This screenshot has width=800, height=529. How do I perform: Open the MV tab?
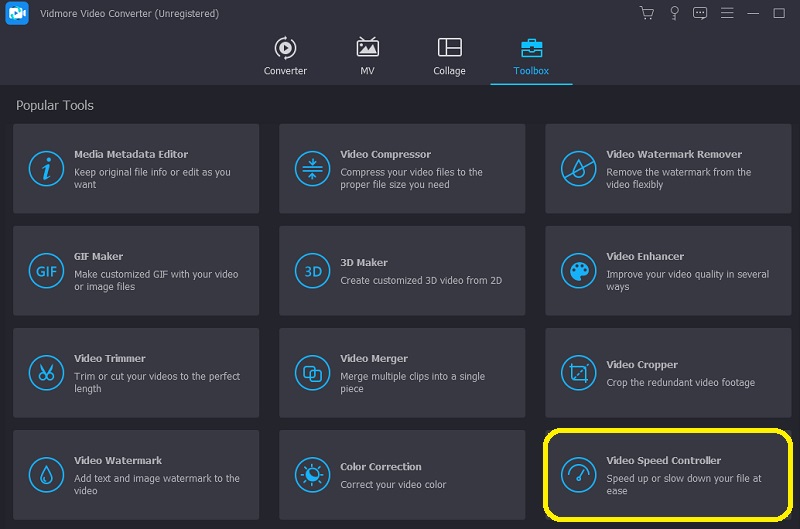[x=367, y=56]
